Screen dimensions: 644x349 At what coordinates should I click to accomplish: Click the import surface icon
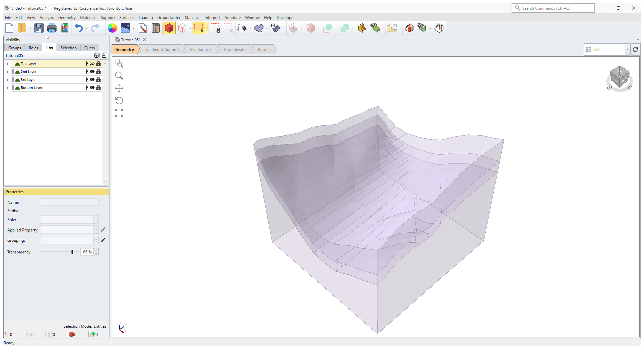(x=276, y=28)
